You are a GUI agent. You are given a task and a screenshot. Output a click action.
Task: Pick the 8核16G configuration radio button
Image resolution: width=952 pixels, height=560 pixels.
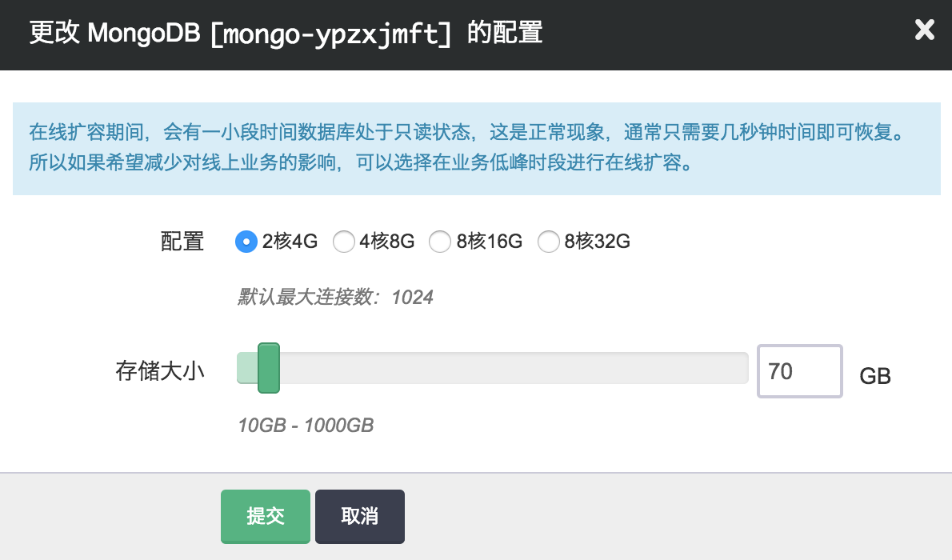pyautogui.click(x=440, y=242)
